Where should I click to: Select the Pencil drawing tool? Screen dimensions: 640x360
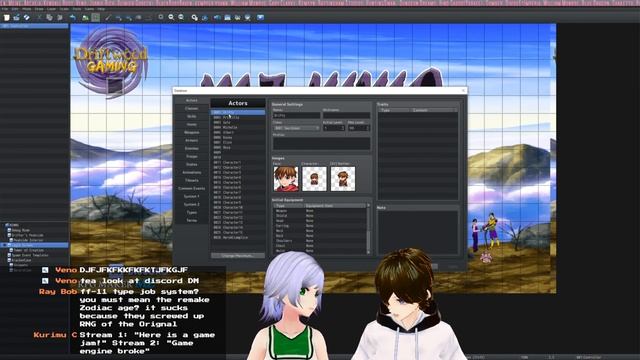pos(108,18)
